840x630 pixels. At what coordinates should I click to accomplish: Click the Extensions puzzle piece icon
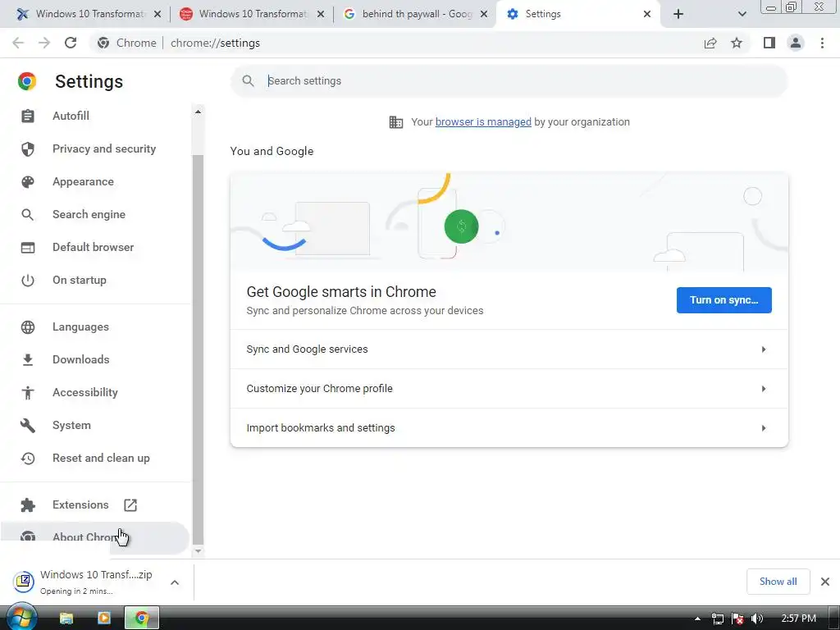(x=27, y=504)
